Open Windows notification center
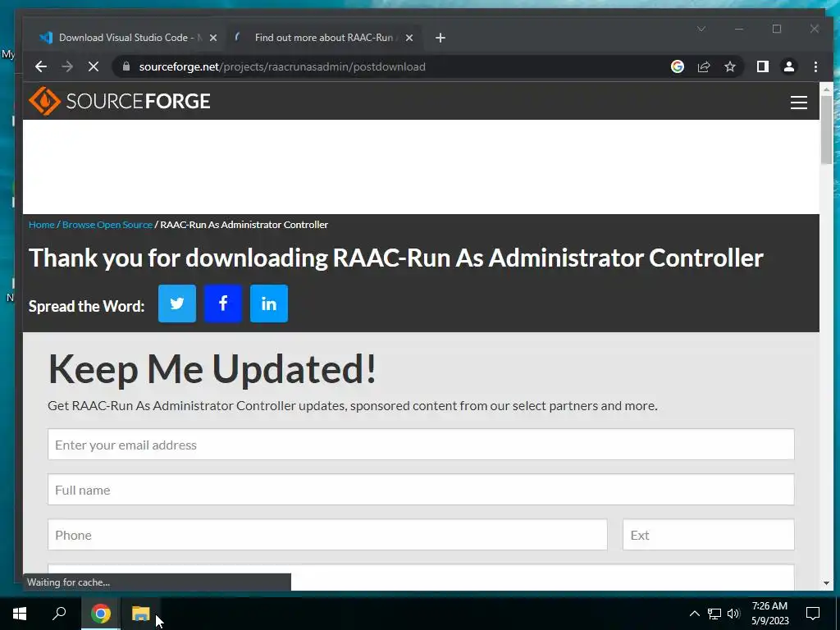The image size is (840, 630). [813, 614]
